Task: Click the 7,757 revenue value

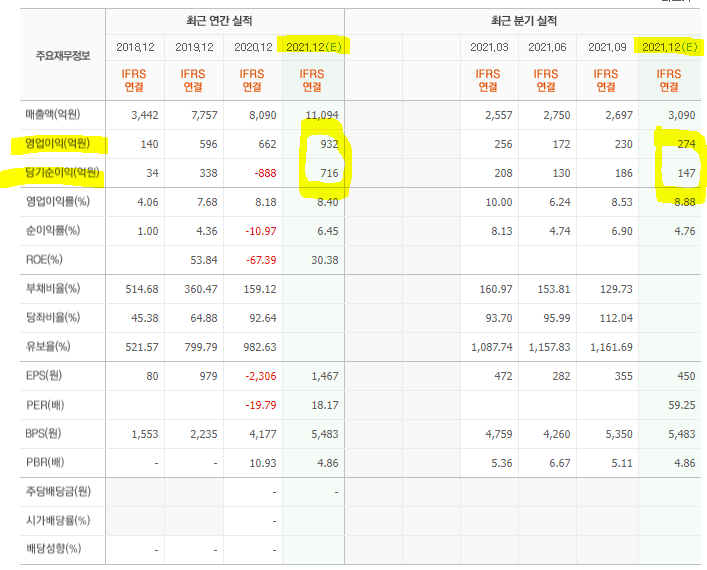Action: pyautogui.click(x=204, y=115)
